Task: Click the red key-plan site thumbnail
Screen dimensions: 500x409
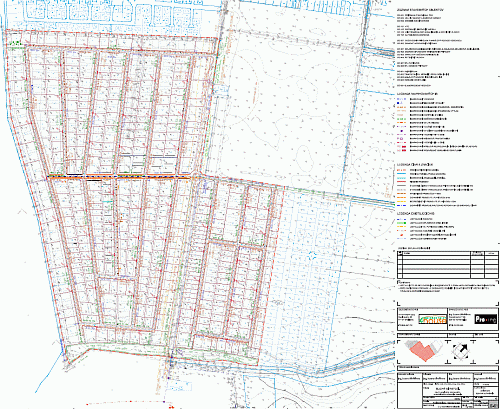Action: (x=422, y=351)
